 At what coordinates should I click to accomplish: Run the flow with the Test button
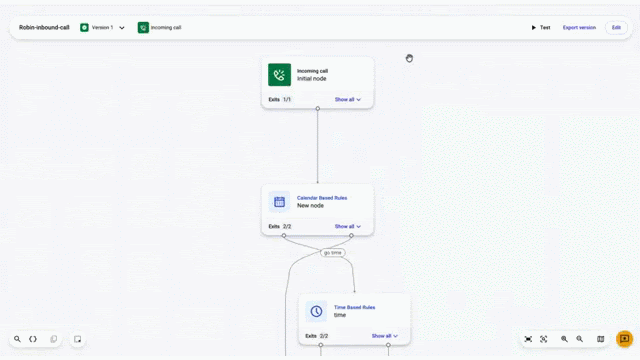(541, 27)
